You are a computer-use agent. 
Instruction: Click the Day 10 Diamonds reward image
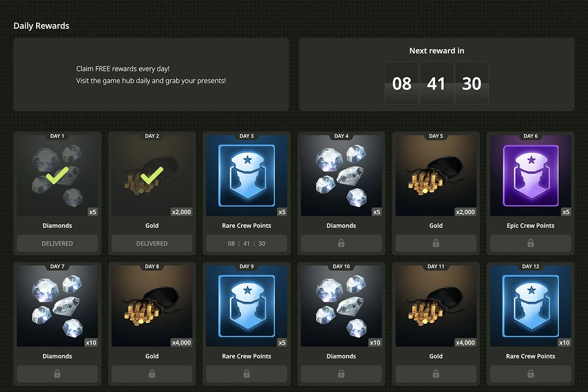pos(341,306)
